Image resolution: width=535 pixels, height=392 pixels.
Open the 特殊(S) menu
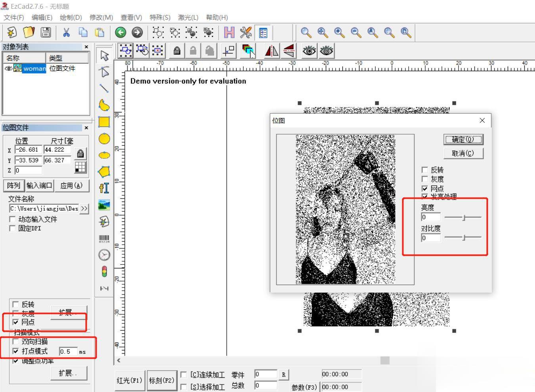coord(160,17)
